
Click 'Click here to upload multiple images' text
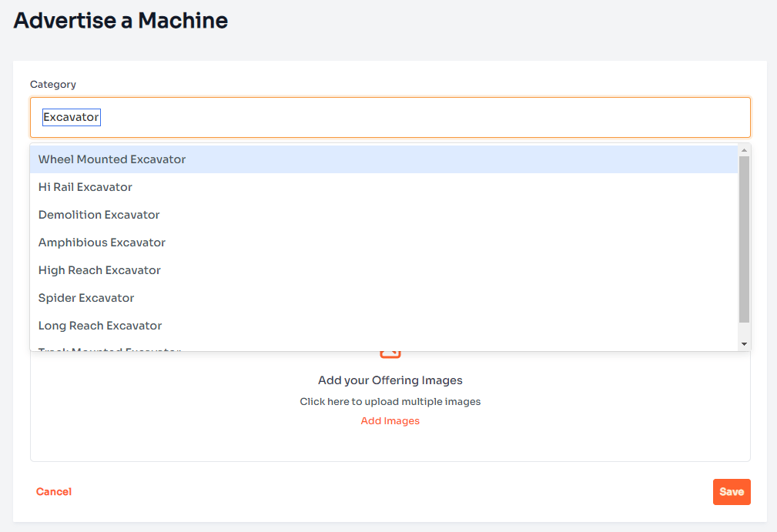coord(390,401)
